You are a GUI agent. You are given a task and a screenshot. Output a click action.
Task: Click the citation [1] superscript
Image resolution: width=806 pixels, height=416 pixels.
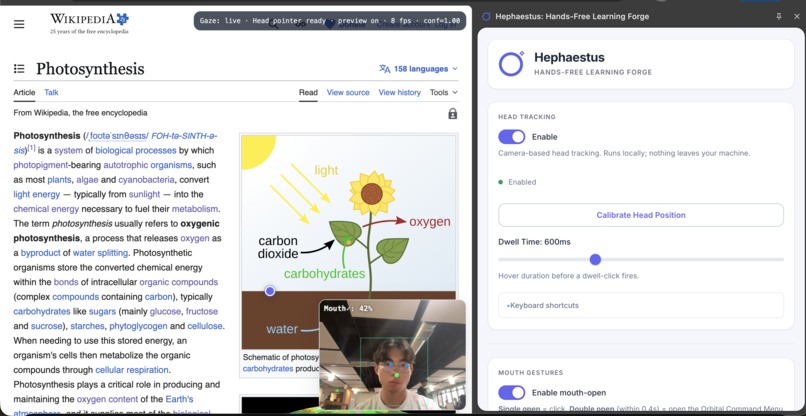[31, 148]
